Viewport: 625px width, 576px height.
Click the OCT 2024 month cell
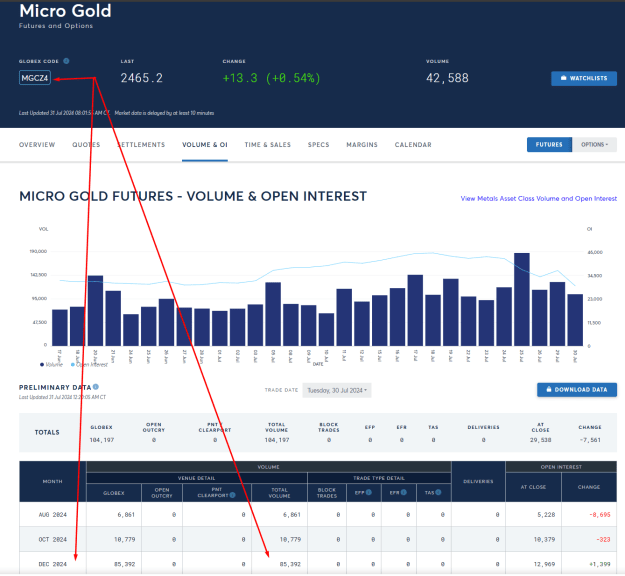point(53,539)
